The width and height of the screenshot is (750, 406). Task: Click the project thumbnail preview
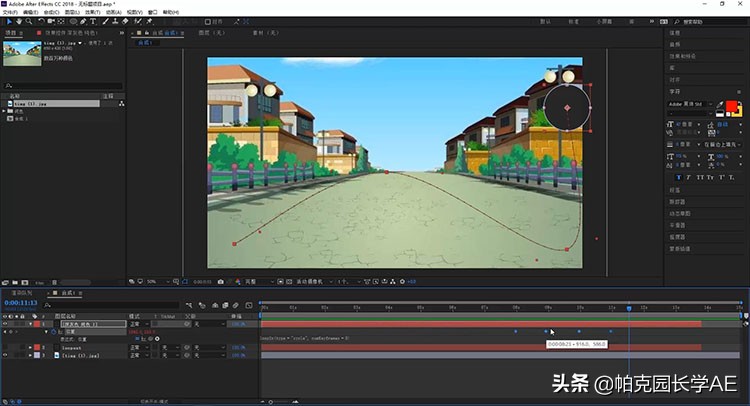[22, 54]
